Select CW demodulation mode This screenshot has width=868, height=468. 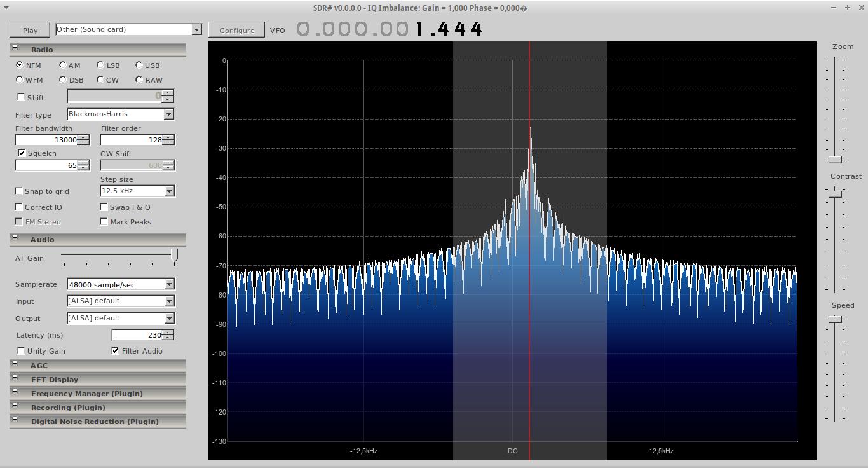[x=100, y=79]
